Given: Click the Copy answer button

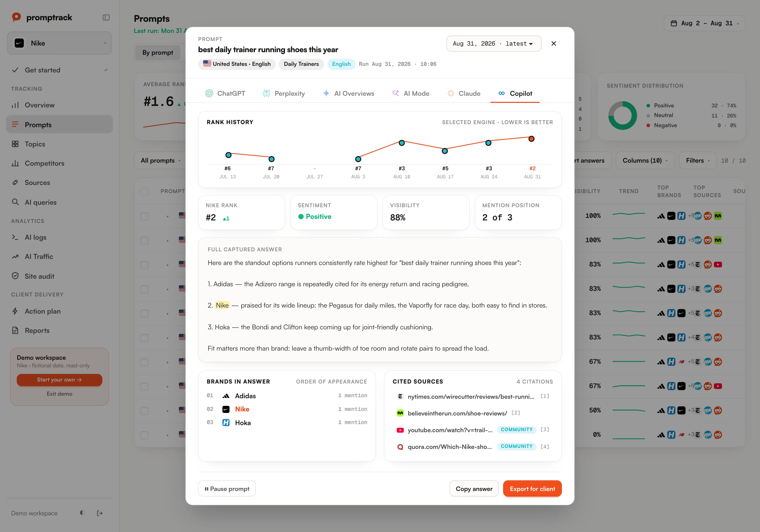Looking at the screenshot, I should click(x=474, y=489).
